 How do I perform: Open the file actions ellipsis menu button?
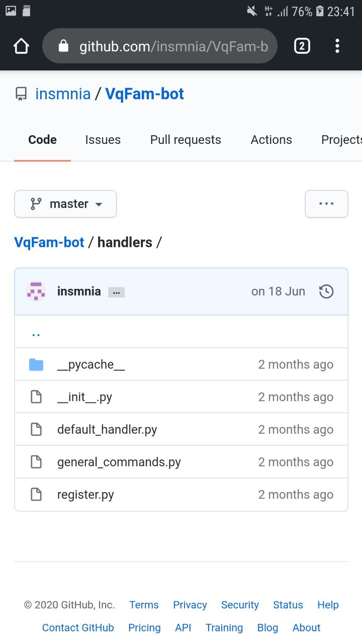(x=326, y=204)
